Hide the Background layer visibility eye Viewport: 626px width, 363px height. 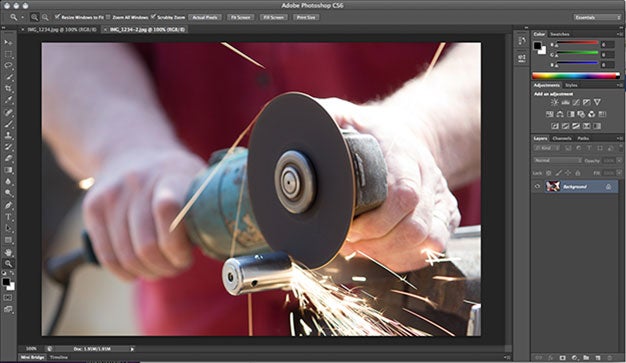coord(537,186)
